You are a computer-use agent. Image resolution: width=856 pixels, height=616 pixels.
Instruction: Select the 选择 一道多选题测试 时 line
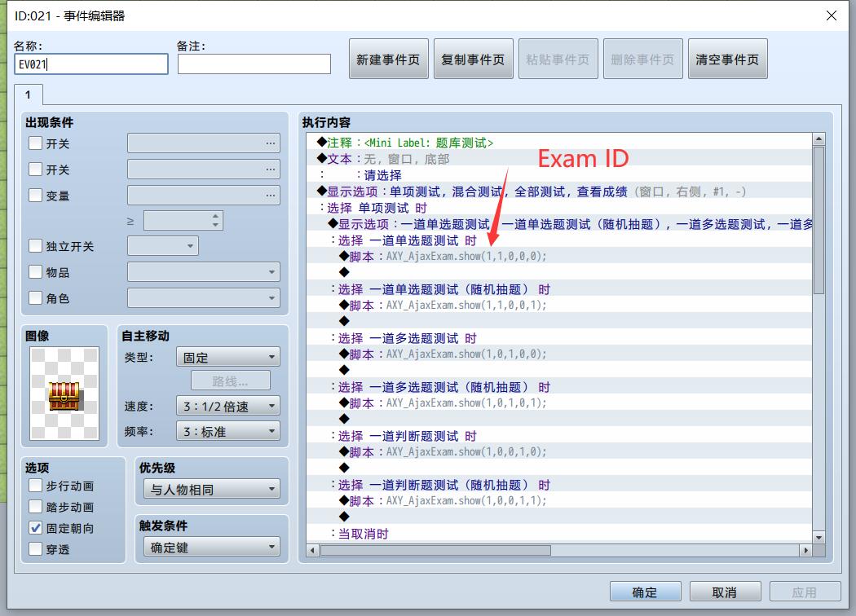point(559,338)
